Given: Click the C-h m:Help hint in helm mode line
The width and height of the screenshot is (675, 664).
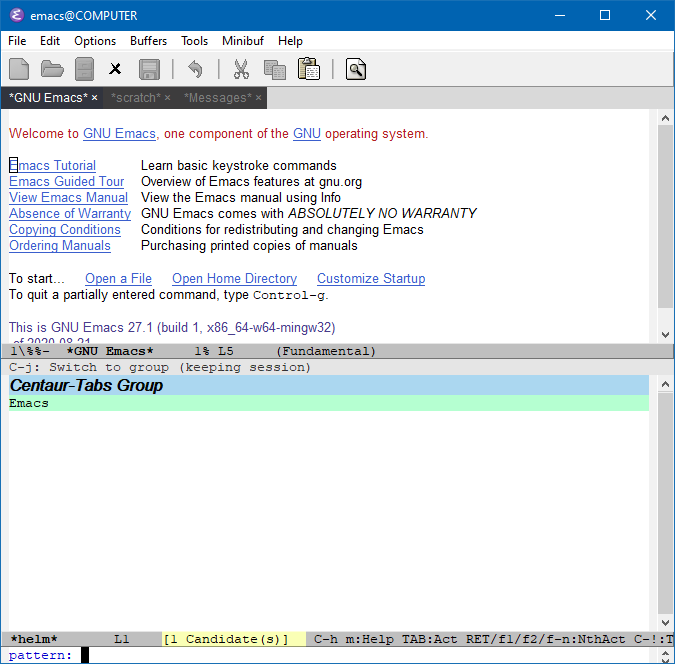Looking at the screenshot, I should pos(353,639).
